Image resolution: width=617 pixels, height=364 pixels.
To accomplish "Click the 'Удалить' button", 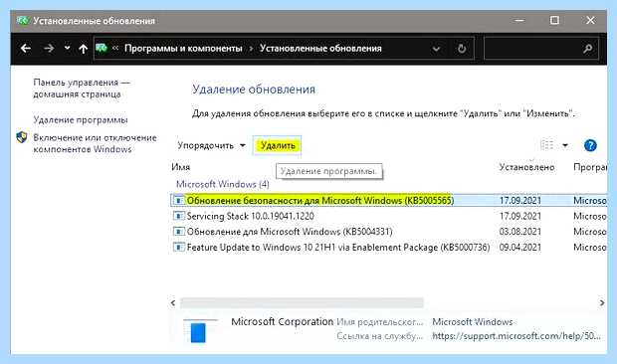I will pos(278,145).
